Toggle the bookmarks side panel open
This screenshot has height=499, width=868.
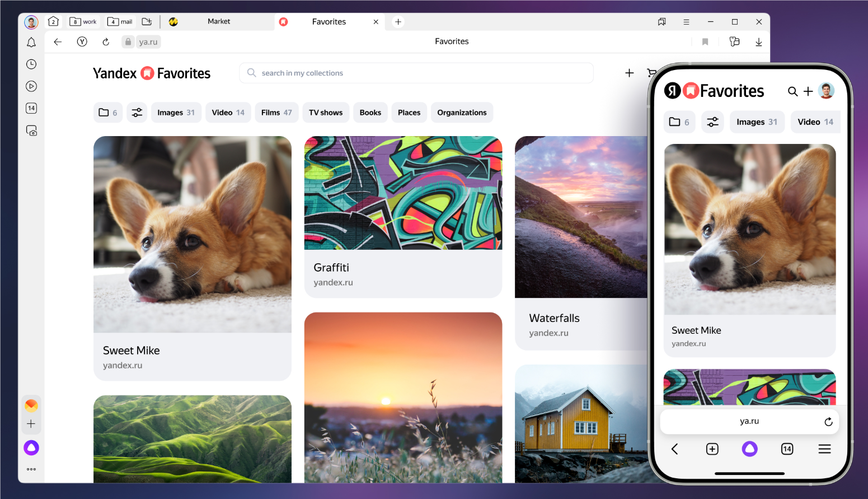point(662,21)
